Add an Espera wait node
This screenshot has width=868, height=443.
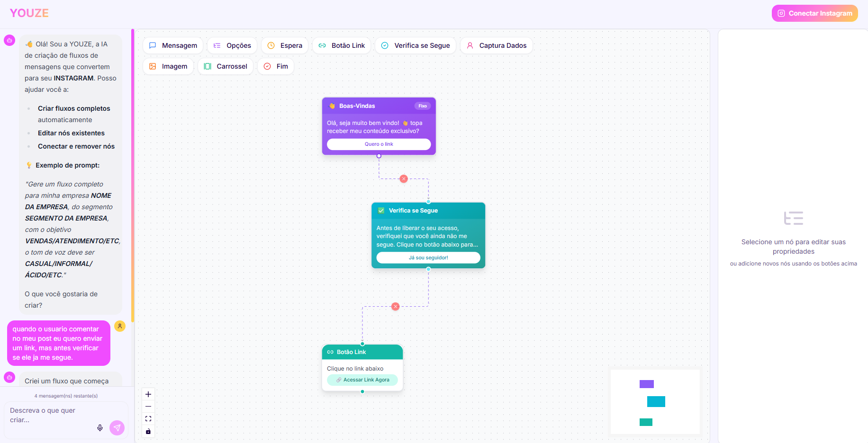285,45
